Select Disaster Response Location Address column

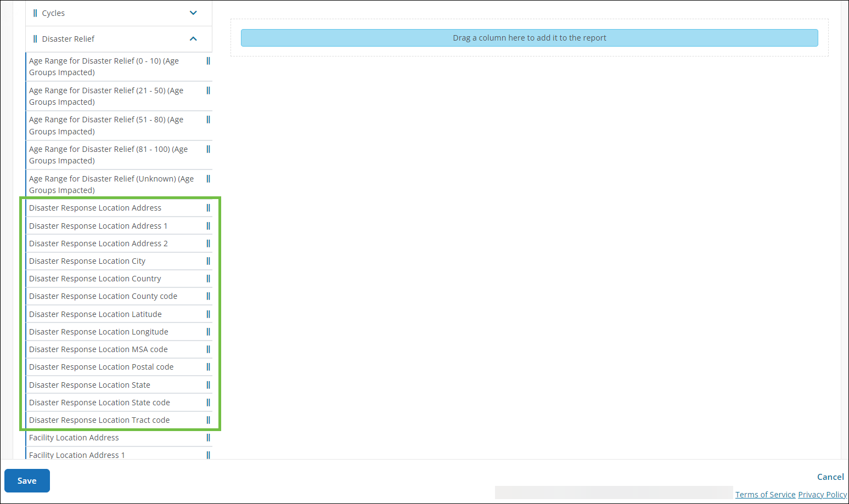(119, 208)
